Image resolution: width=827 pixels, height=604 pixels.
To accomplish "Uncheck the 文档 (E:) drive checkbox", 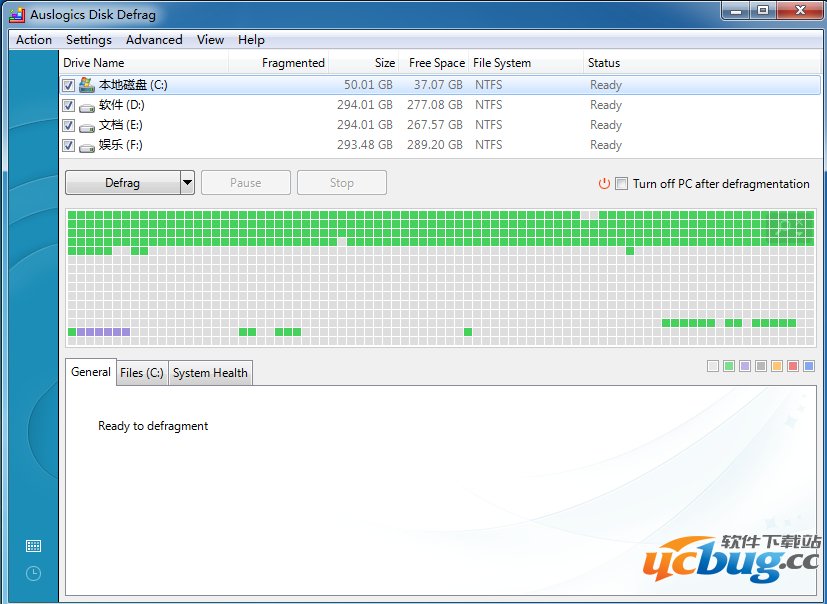I will click(x=67, y=125).
